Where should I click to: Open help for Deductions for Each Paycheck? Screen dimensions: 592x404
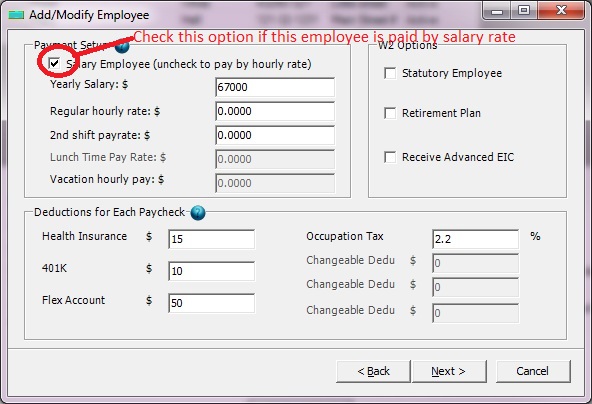pos(198,213)
